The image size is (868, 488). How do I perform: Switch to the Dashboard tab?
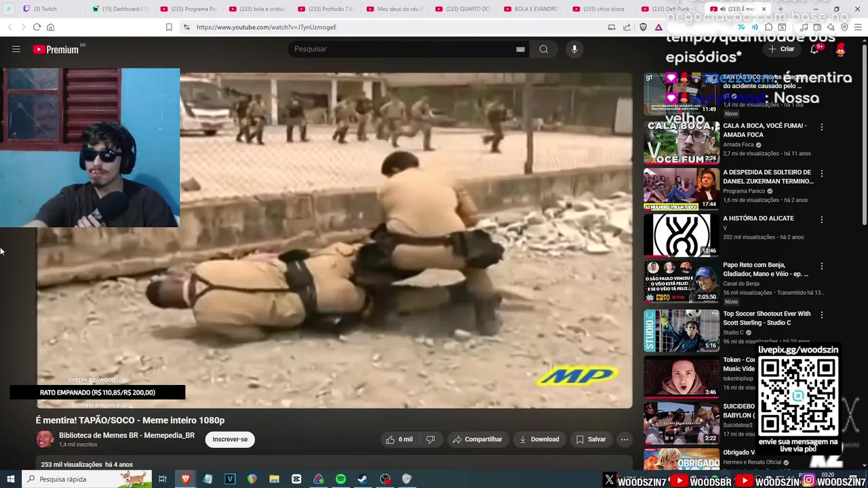click(121, 9)
